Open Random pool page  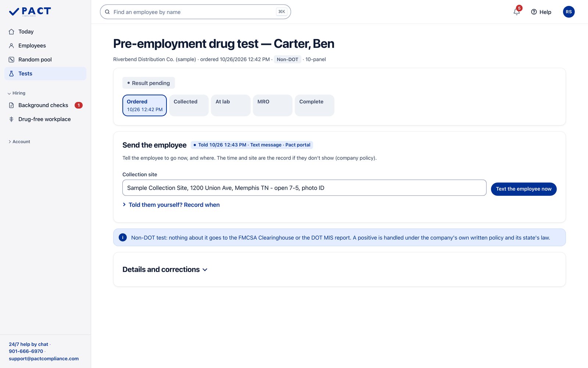tap(46, 60)
